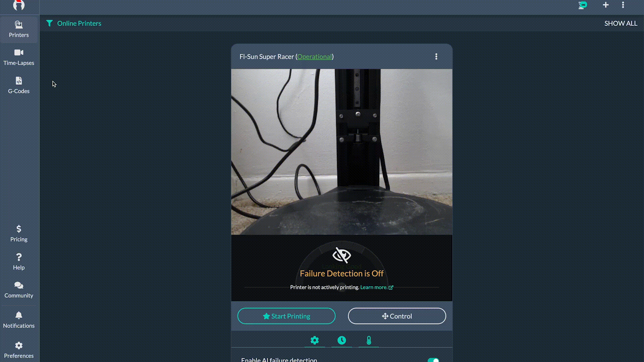Click the Online Printers filter icon

(x=50, y=23)
